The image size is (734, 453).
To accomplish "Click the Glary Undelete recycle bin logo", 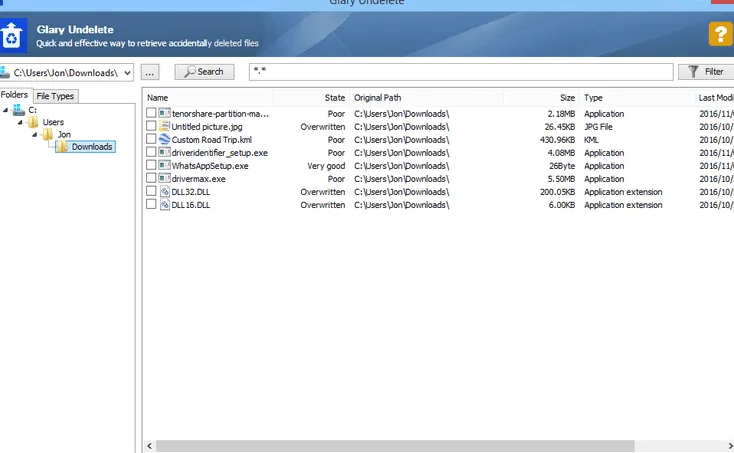I will (x=13, y=36).
